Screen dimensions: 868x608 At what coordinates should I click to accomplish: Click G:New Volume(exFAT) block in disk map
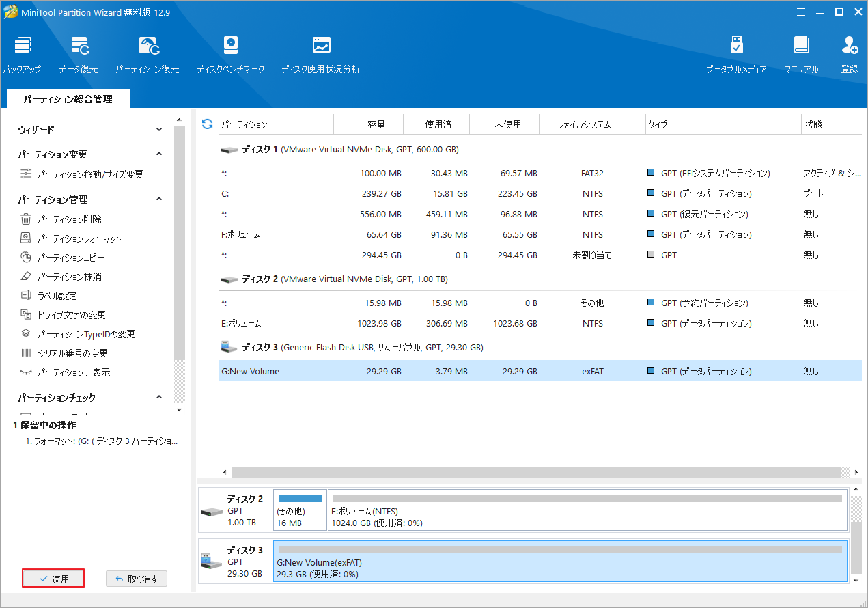[x=560, y=561]
